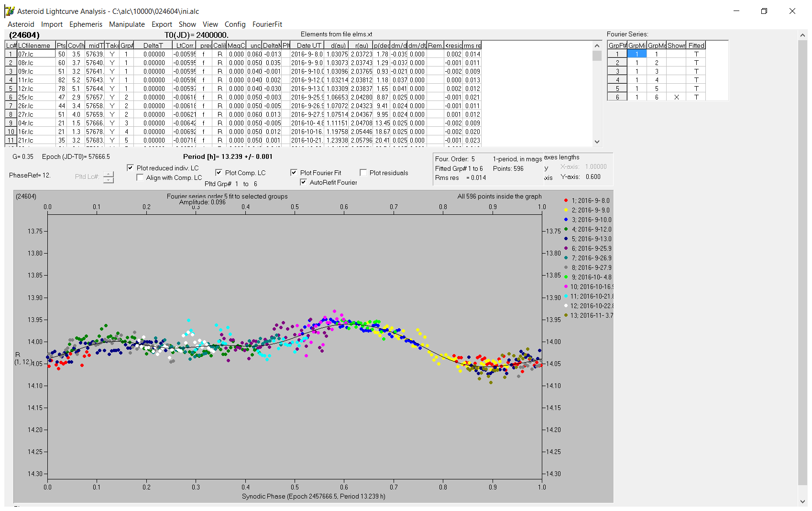Open the Export menu
The width and height of the screenshot is (812, 511).
[x=162, y=24]
